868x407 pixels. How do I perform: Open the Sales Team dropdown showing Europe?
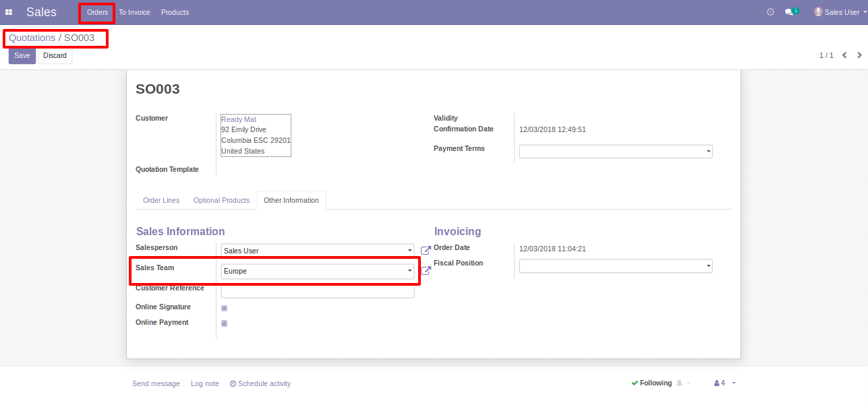pos(318,271)
